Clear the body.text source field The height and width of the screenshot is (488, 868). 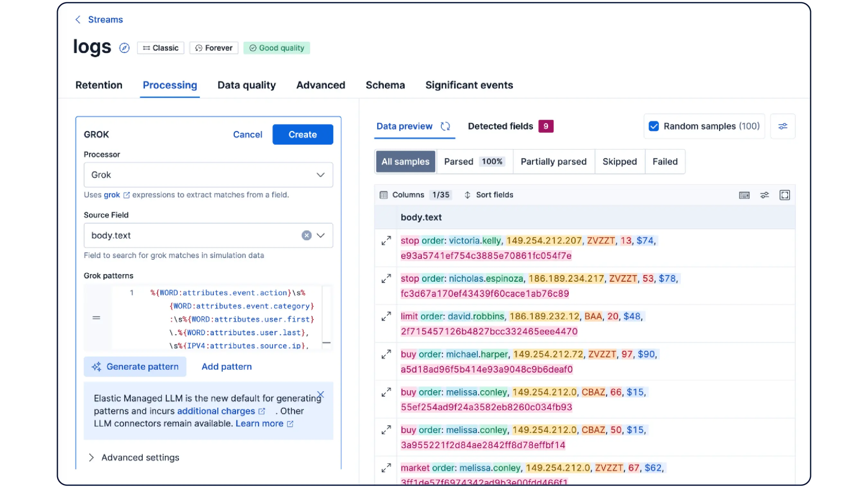point(306,235)
